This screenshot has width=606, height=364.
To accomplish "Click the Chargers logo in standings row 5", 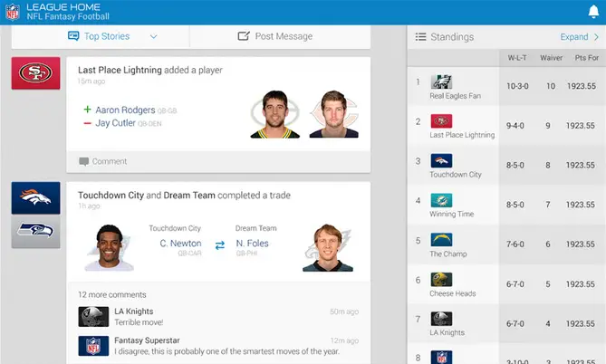I will click(x=441, y=240).
